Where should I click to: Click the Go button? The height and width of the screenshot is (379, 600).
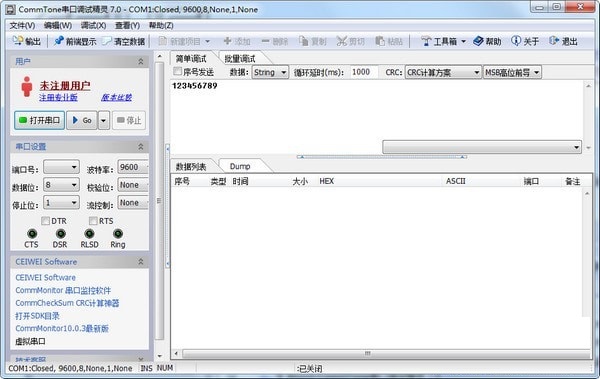[82, 121]
